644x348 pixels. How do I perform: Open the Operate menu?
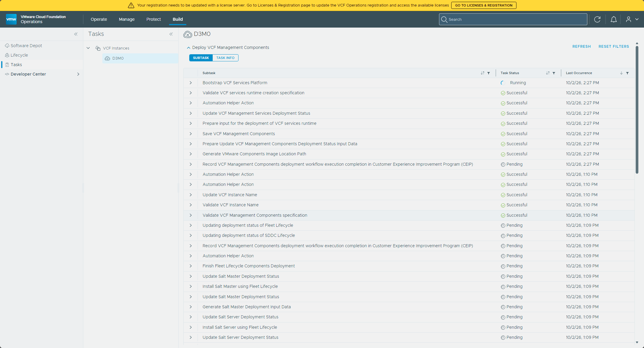tap(99, 19)
